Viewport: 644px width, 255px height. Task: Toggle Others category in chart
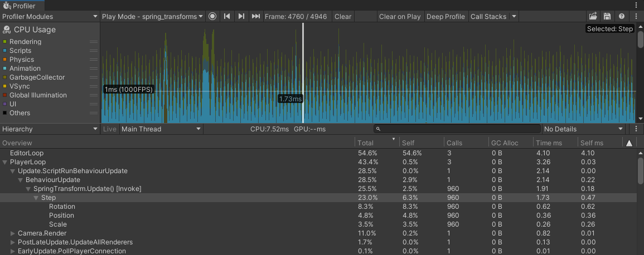4,113
